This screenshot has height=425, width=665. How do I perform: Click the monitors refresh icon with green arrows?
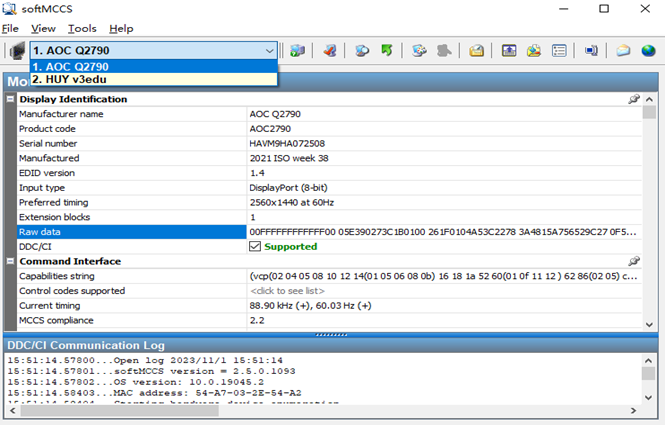(297, 51)
